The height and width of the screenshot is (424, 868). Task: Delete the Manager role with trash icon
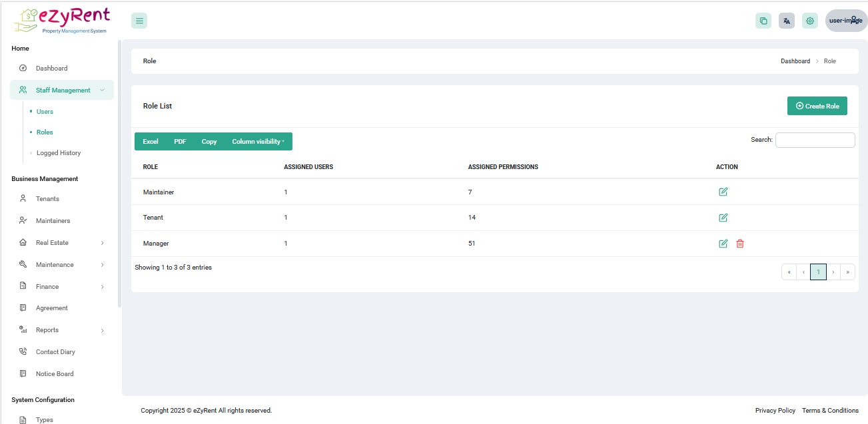[739, 244]
